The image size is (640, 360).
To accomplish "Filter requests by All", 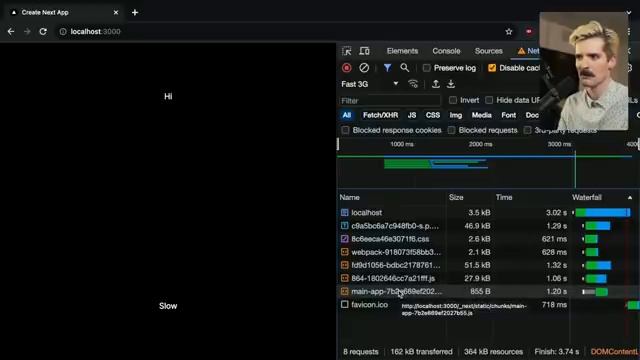I will [x=347, y=115].
